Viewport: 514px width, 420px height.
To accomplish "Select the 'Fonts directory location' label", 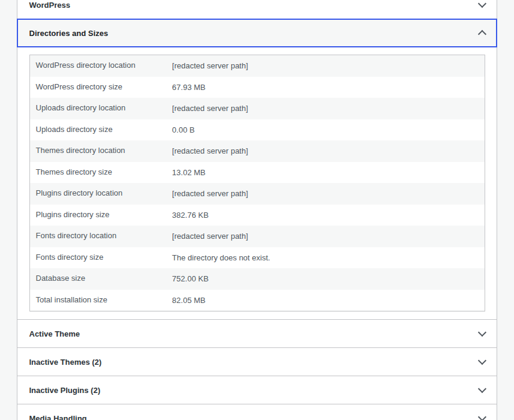I will [x=76, y=236].
